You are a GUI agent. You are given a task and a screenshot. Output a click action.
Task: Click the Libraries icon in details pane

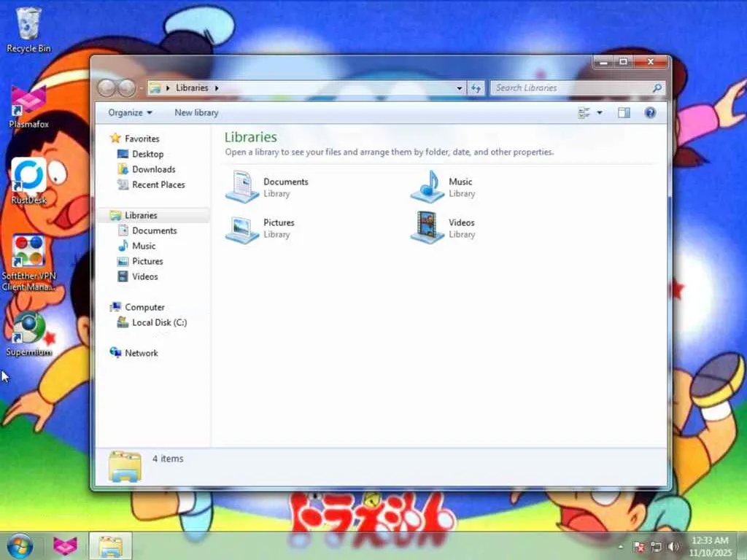[x=125, y=466]
